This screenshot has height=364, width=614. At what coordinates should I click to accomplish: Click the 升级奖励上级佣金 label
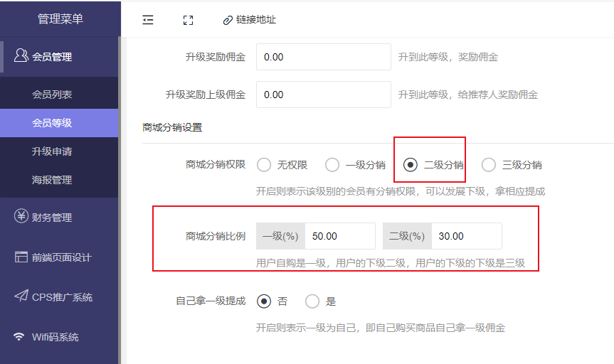(x=206, y=95)
